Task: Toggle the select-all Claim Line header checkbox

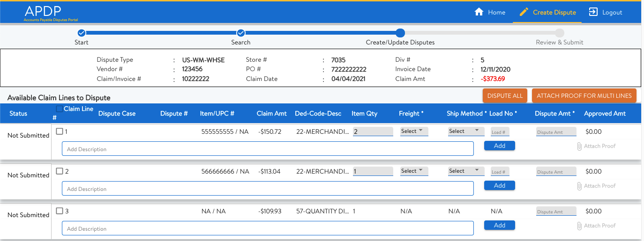Action: pyautogui.click(x=59, y=109)
